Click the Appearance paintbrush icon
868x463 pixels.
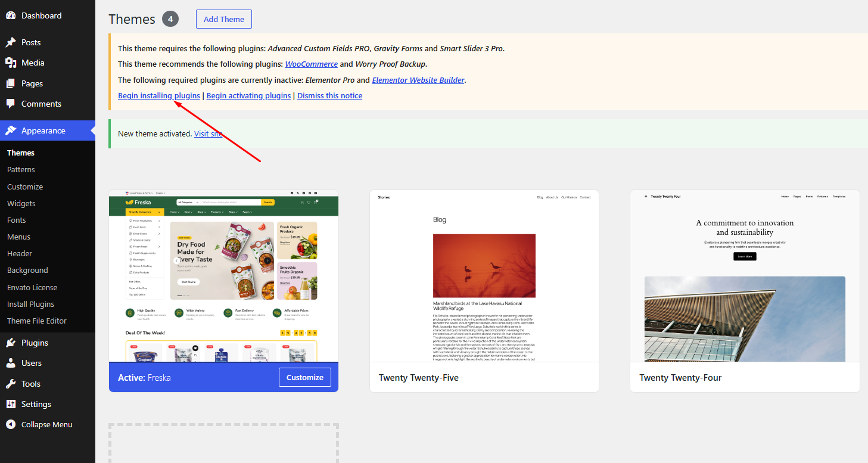11,130
